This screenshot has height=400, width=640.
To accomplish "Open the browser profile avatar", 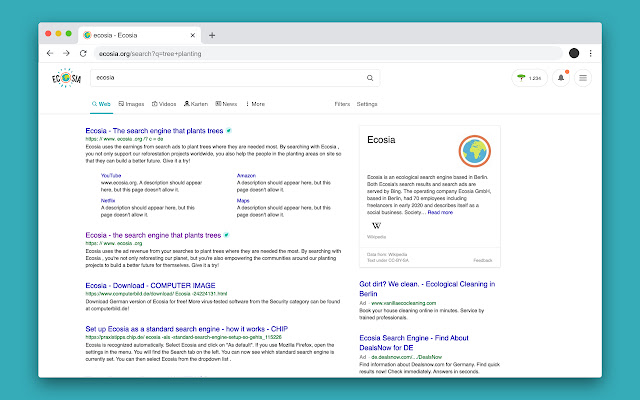I will pos(574,53).
